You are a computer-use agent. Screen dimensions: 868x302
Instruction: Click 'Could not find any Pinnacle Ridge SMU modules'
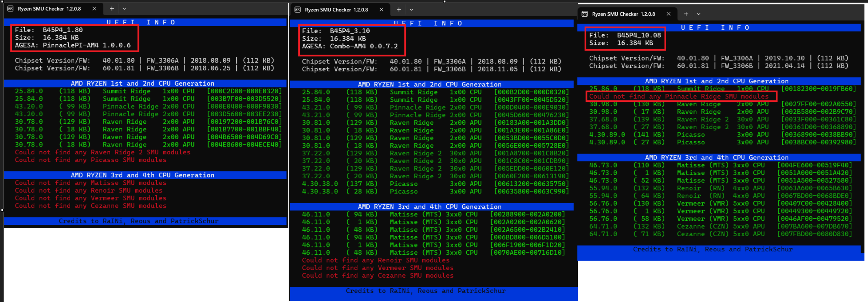[x=679, y=97]
